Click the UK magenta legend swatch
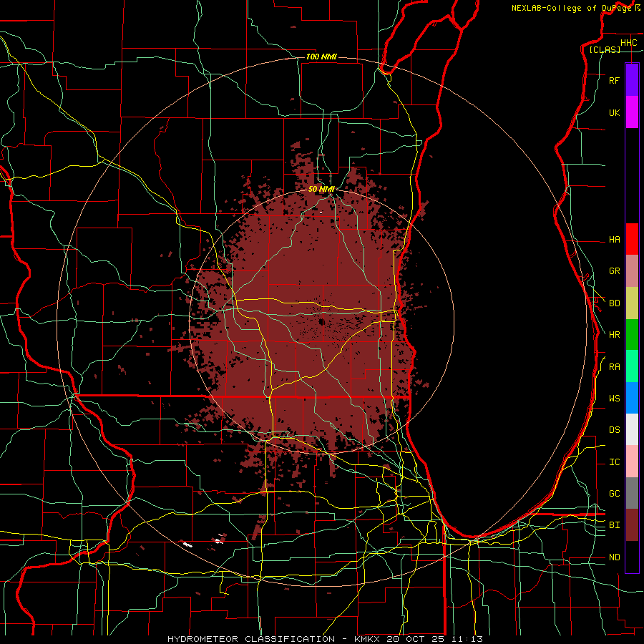The width and height of the screenshot is (644, 644). click(x=632, y=112)
